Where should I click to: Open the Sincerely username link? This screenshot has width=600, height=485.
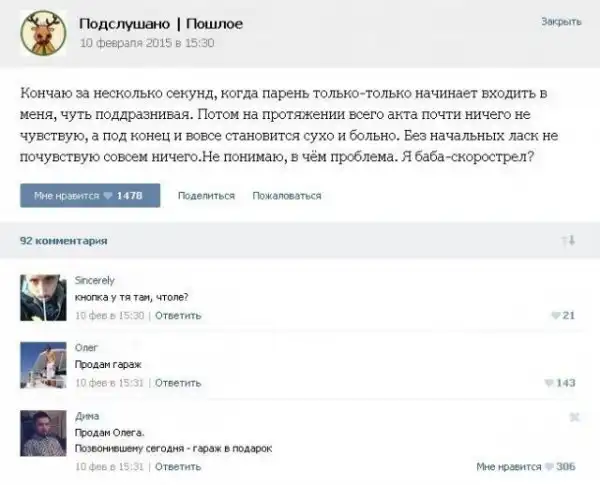coord(95,281)
